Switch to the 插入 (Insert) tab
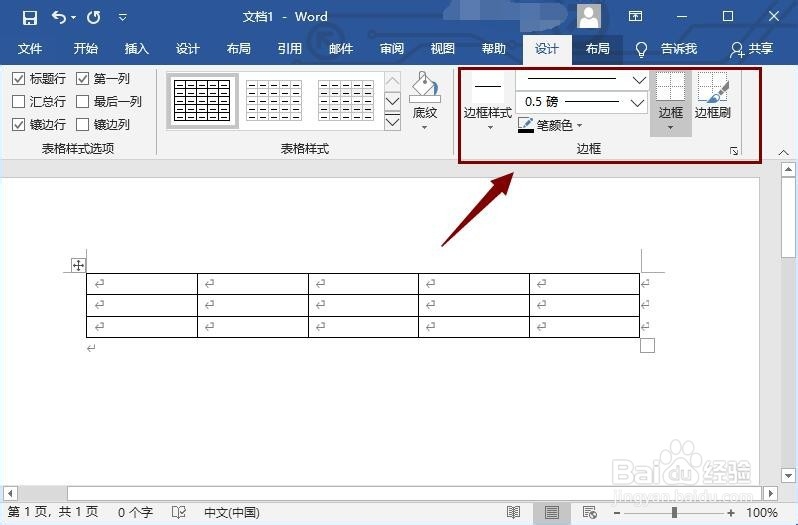798x525 pixels. tap(136, 49)
